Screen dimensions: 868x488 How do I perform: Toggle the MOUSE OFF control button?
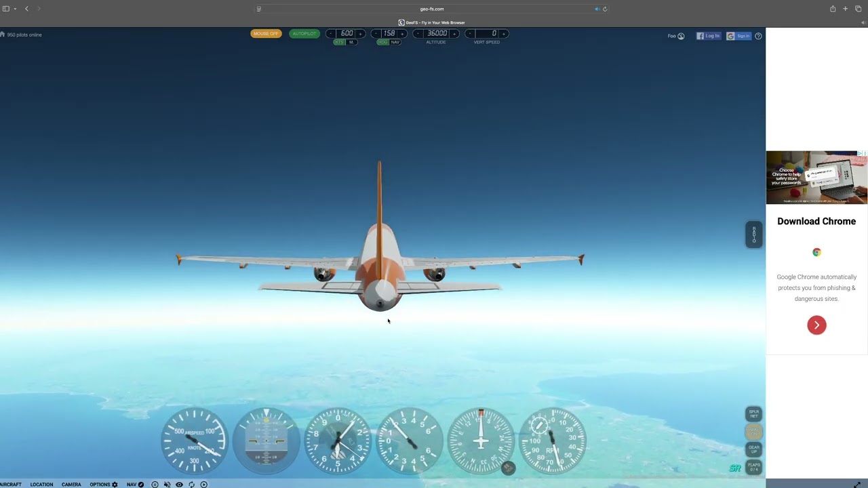(x=266, y=33)
